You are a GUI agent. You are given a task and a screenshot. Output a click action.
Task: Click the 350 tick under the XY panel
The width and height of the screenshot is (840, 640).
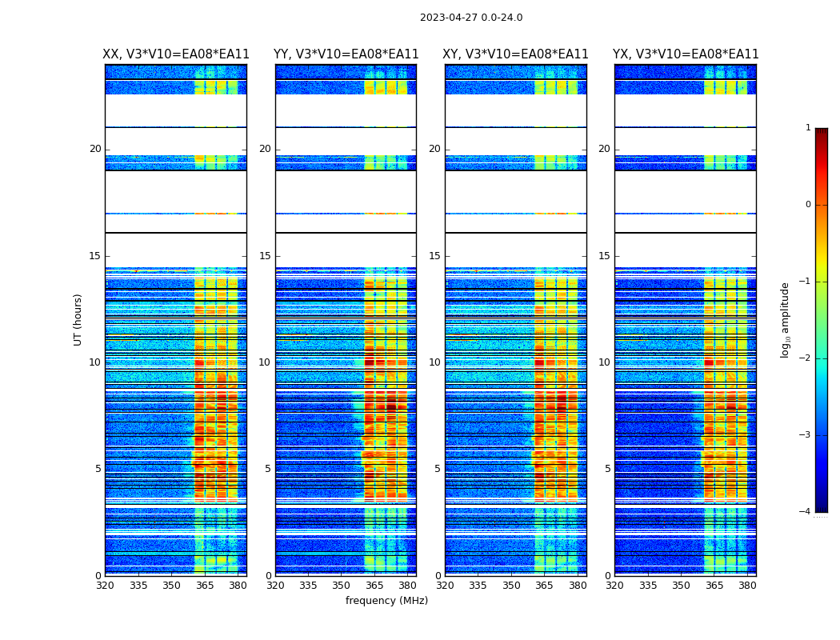coord(511,586)
